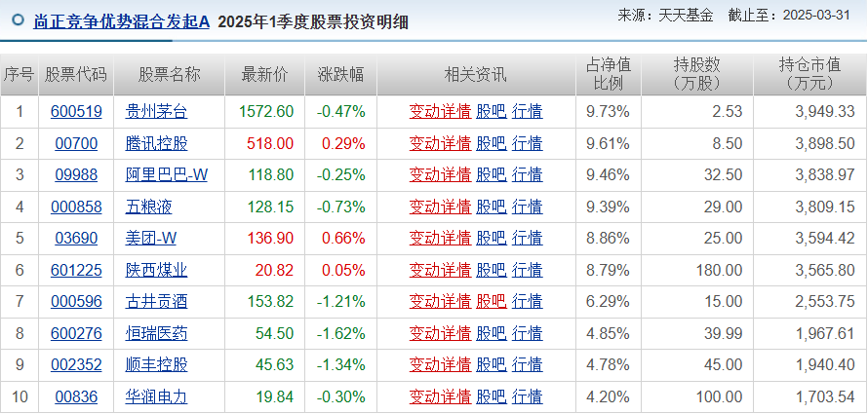The width and height of the screenshot is (868, 414).
Task: Open 行情 for 古井贡酒 row
Action: pyautogui.click(x=527, y=301)
